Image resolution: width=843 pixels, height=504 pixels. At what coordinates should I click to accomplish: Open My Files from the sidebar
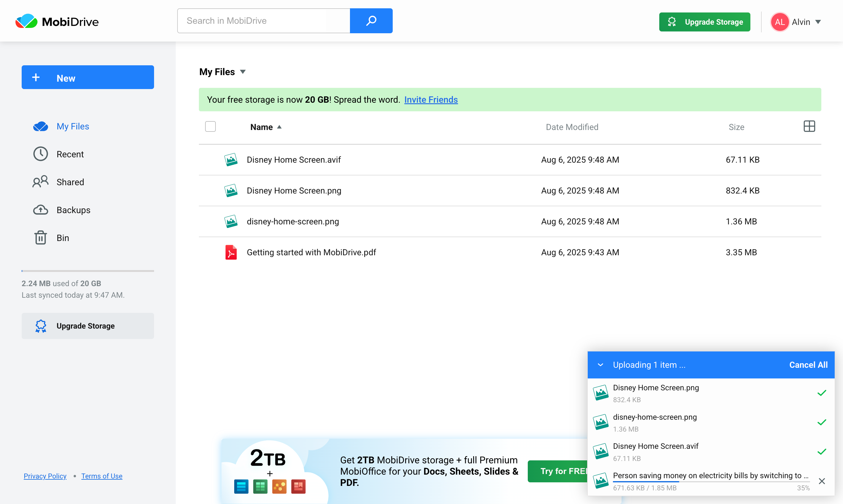pyautogui.click(x=72, y=126)
